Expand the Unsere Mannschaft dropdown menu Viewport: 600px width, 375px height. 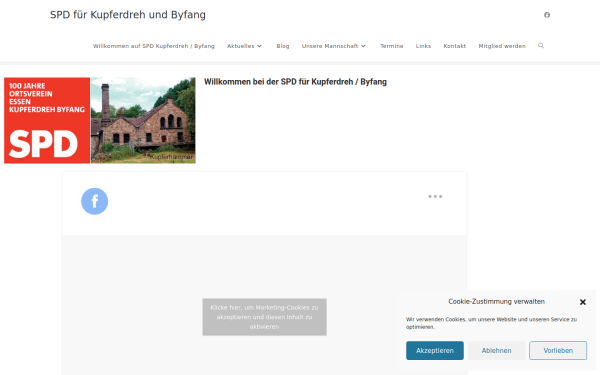pos(334,46)
